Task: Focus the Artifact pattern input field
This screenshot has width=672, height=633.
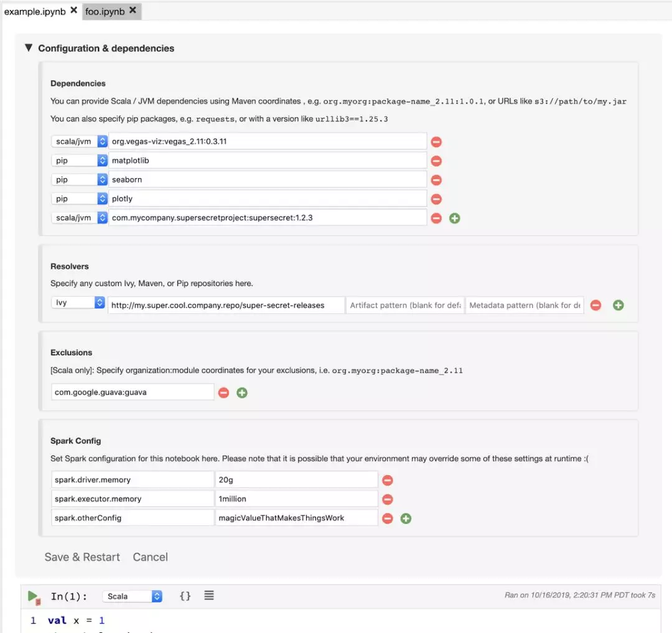Action: click(405, 305)
